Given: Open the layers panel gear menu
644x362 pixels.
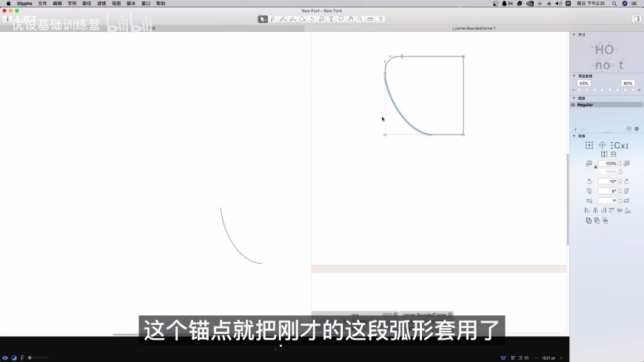Looking at the screenshot, I should [x=637, y=129].
